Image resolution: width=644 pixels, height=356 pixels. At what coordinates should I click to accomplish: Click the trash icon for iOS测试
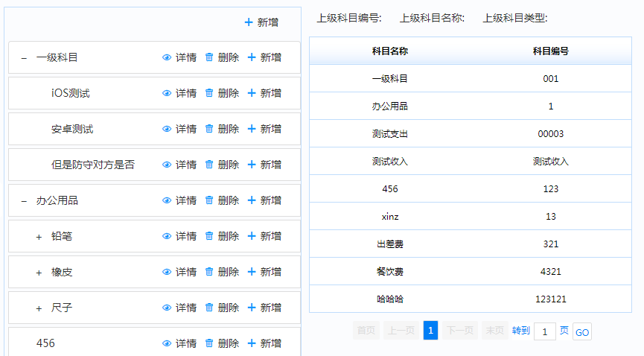click(x=209, y=93)
